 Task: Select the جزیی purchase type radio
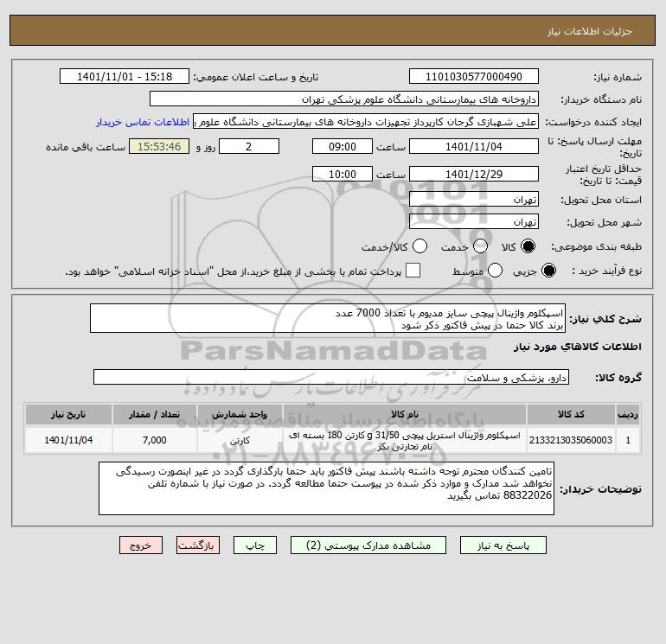548,271
